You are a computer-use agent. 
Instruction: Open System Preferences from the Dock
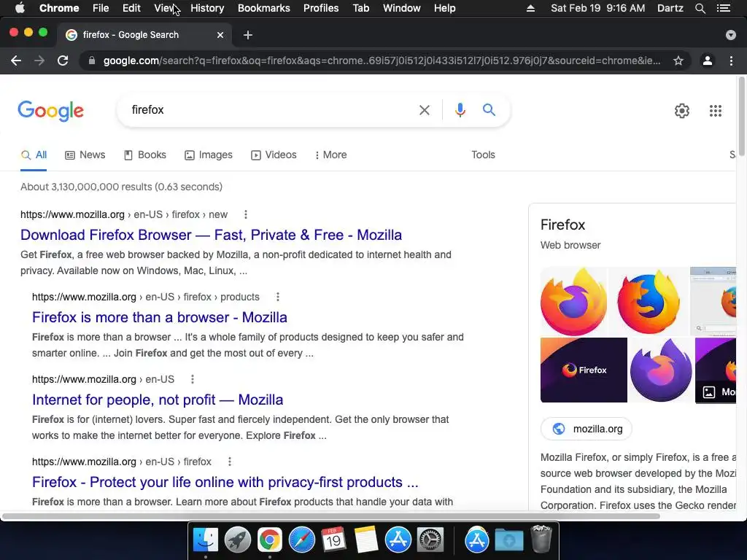point(430,540)
